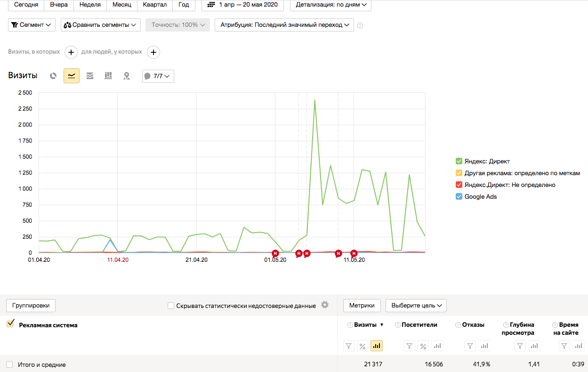Switch to pie chart view icon
The width and height of the screenshot is (588, 372).
(x=54, y=76)
